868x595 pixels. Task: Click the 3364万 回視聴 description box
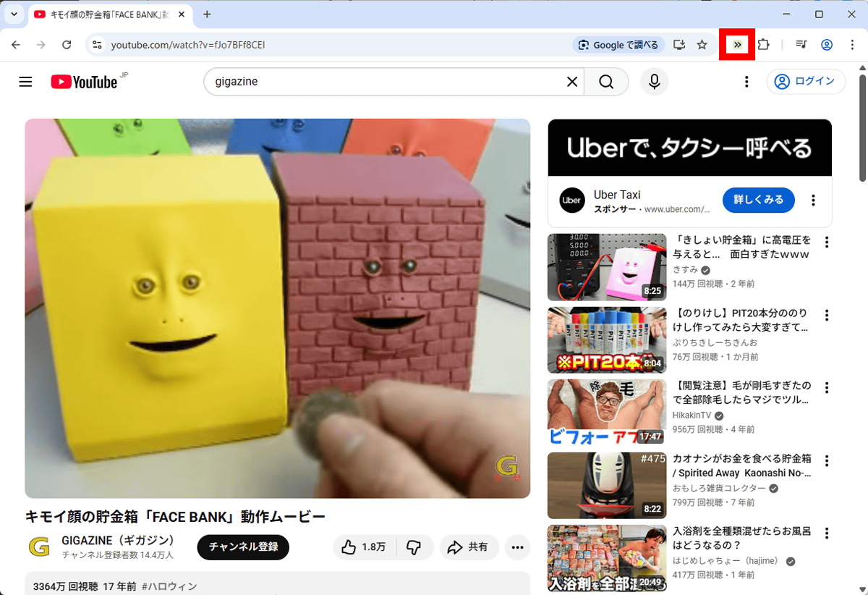[278, 583]
